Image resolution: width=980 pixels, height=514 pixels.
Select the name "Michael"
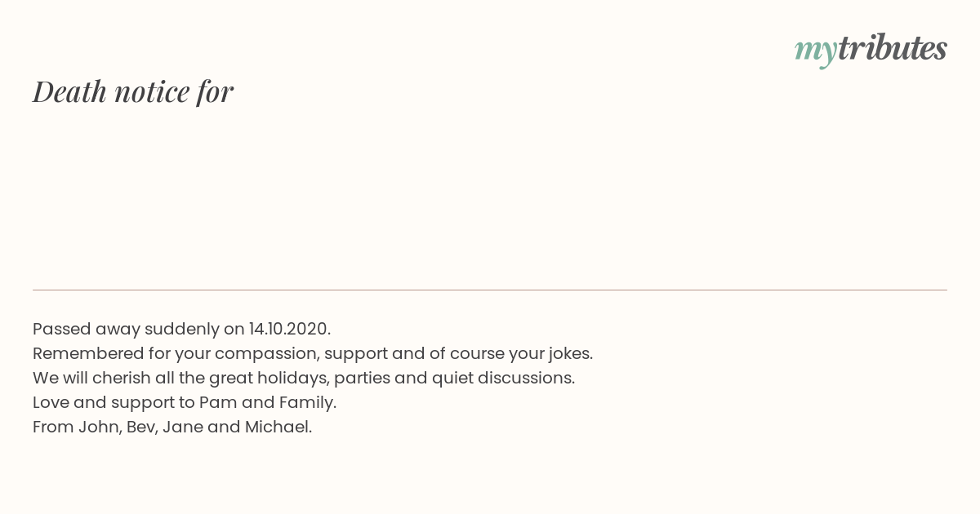pyautogui.click(x=277, y=427)
